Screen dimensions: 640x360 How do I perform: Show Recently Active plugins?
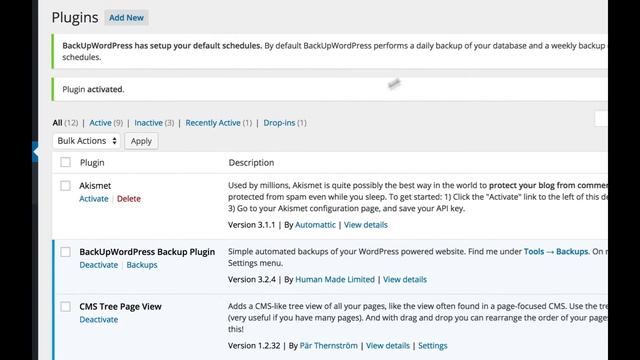(213, 123)
